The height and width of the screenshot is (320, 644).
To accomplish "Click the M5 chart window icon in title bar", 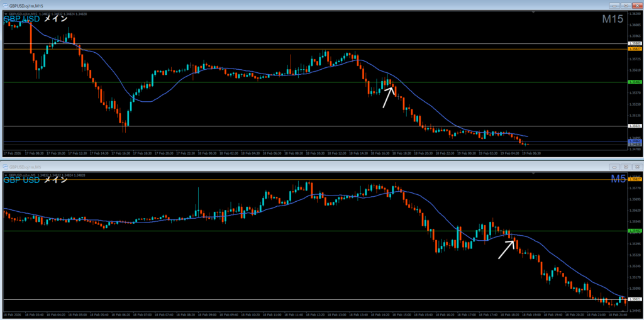I will (5, 166).
